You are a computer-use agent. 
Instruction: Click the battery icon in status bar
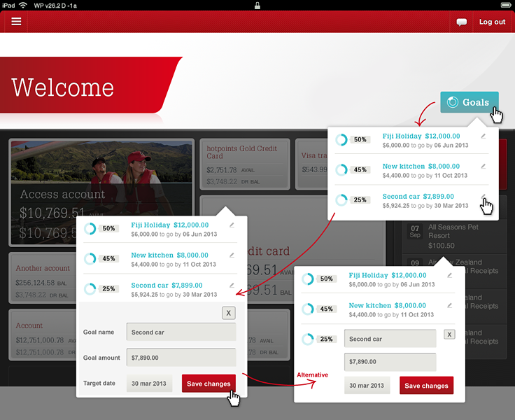505,6
